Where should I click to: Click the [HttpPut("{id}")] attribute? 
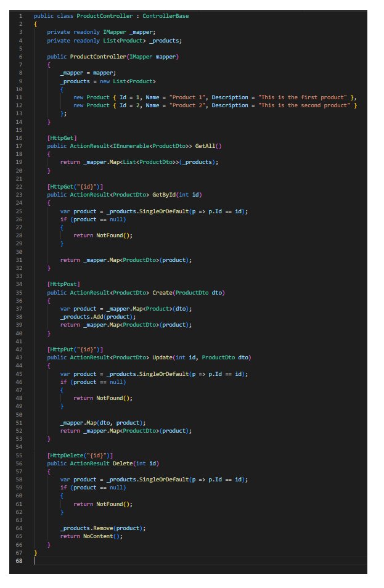75,349
